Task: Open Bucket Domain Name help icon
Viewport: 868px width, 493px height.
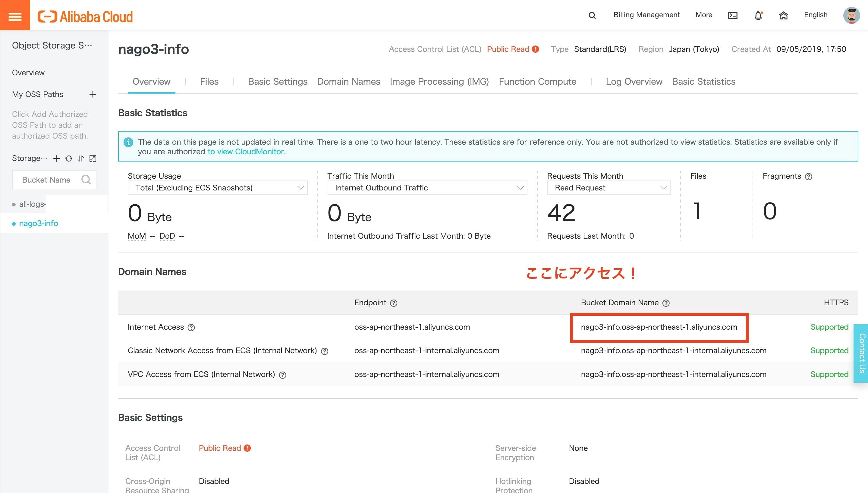Action: click(666, 303)
